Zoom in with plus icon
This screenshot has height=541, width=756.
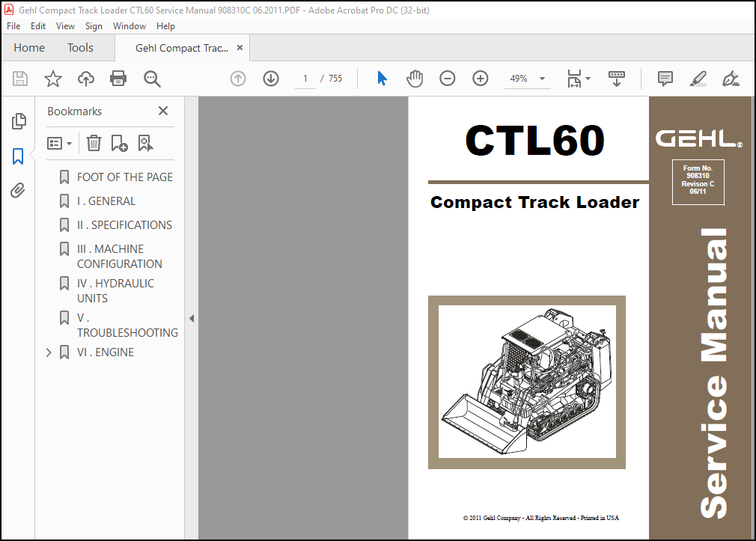point(481,79)
